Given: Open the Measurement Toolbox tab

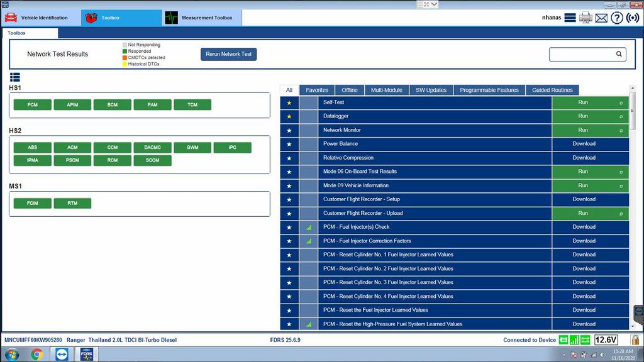Looking at the screenshot, I should click(202, 18).
